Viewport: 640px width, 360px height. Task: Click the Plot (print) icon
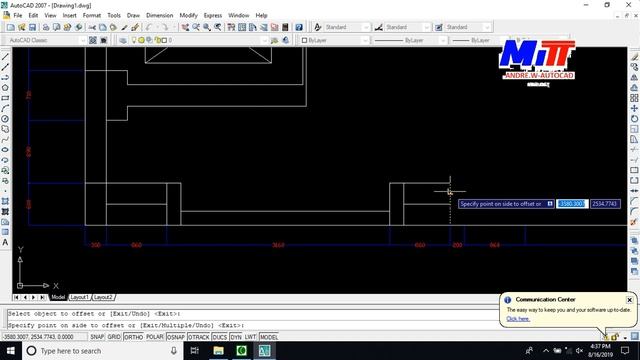46,27
